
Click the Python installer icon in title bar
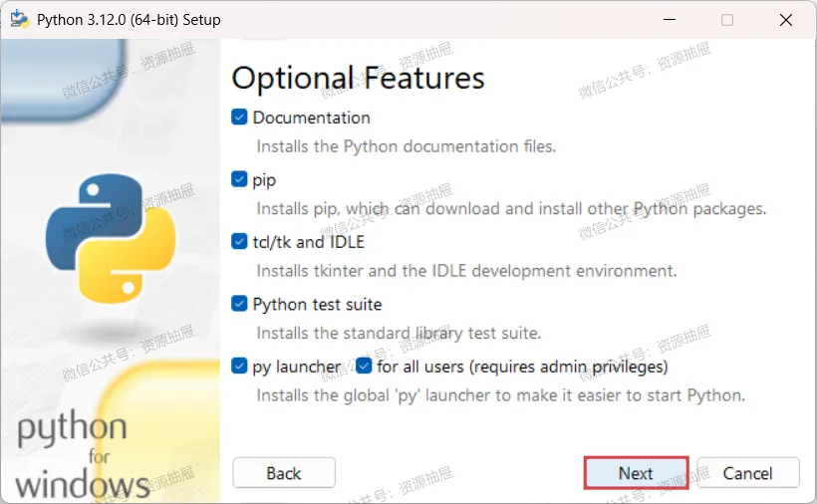click(19, 19)
